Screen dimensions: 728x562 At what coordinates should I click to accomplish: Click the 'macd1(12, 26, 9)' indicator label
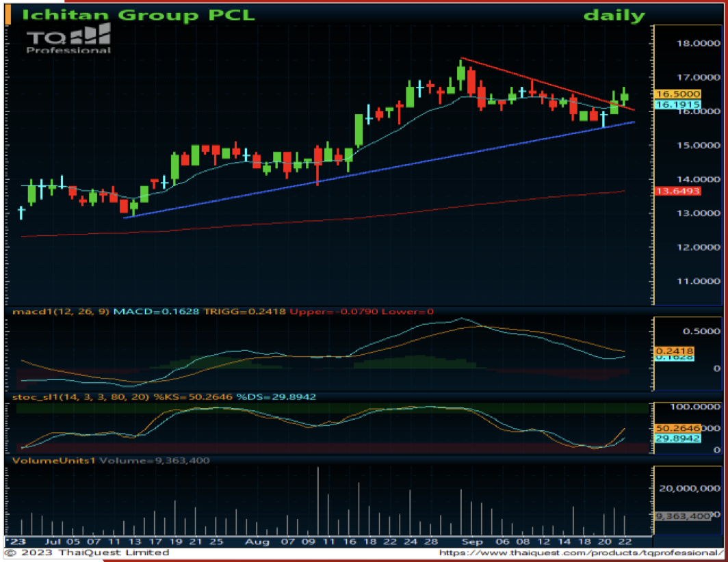tap(61, 311)
